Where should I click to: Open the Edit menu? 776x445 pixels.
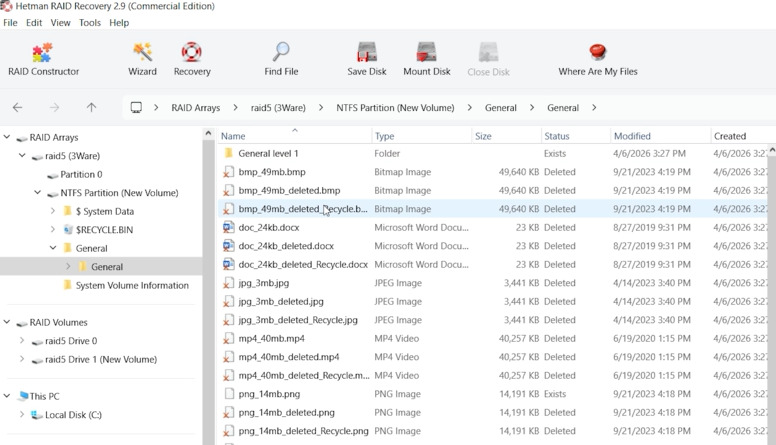click(x=34, y=23)
